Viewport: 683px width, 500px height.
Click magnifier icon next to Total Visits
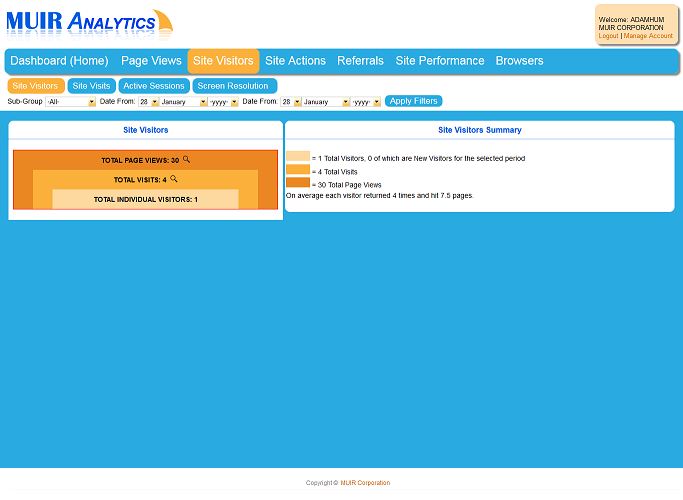174,179
